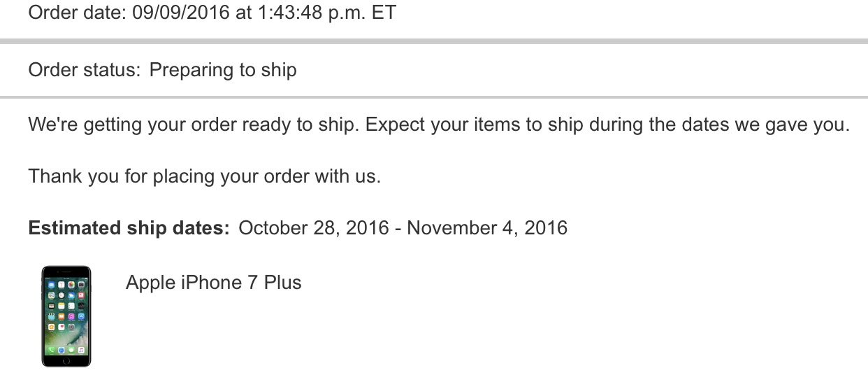The width and height of the screenshot is (868, 375).
Task: Click the thick gray divider under order date
Action: (x=434, y=42)
